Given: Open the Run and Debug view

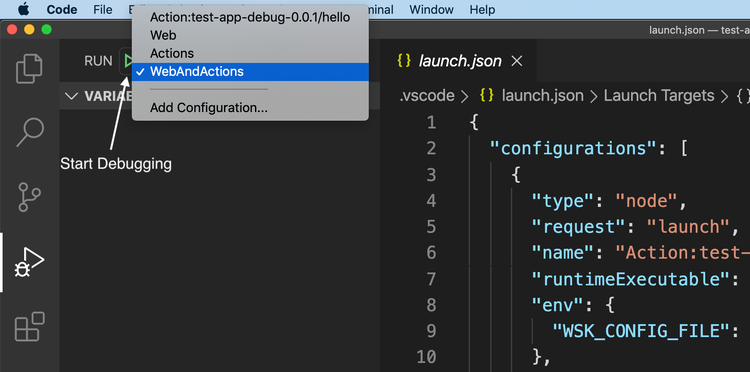Looking at the screenshot, I should tap(29, 263).
